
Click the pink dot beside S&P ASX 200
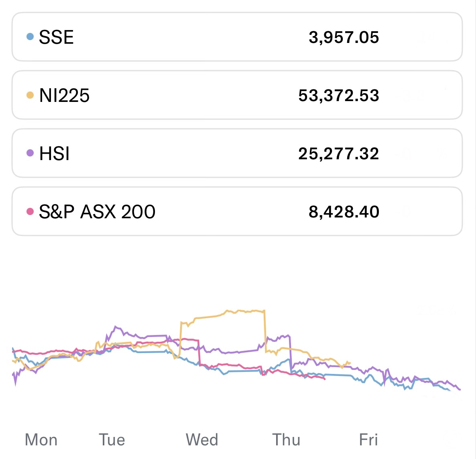pyautogui.click(x=30, y=211)
